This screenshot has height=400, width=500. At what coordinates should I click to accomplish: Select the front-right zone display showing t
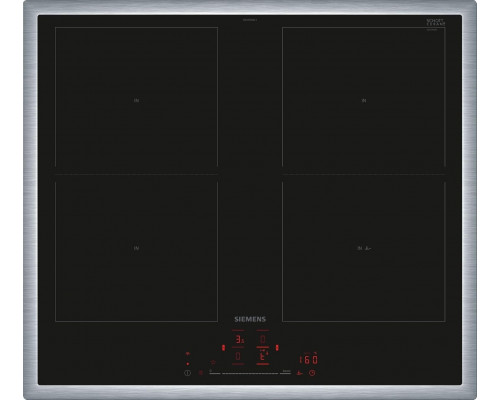pos(263,356)
